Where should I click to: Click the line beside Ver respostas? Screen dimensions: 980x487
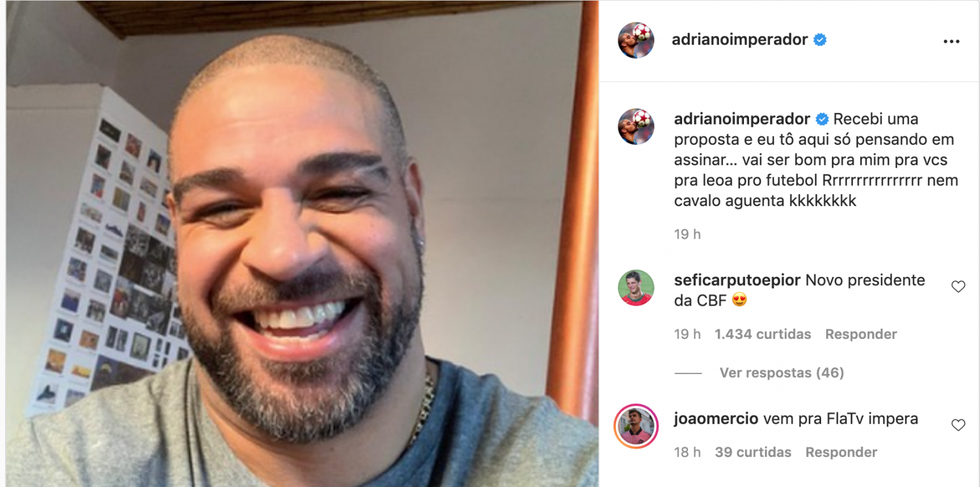point(688,373)
